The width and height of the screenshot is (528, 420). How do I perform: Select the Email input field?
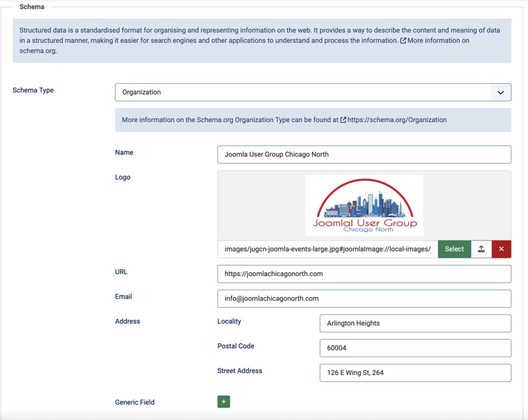364,298
